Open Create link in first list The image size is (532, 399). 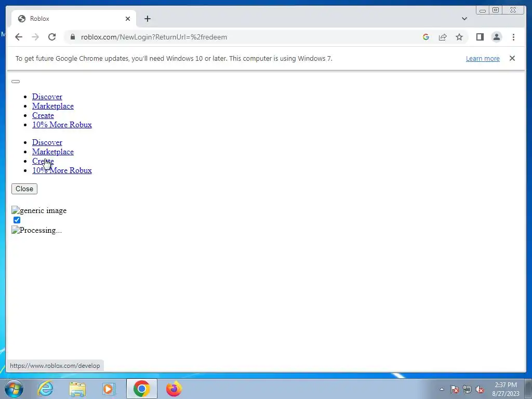(43, 115)
